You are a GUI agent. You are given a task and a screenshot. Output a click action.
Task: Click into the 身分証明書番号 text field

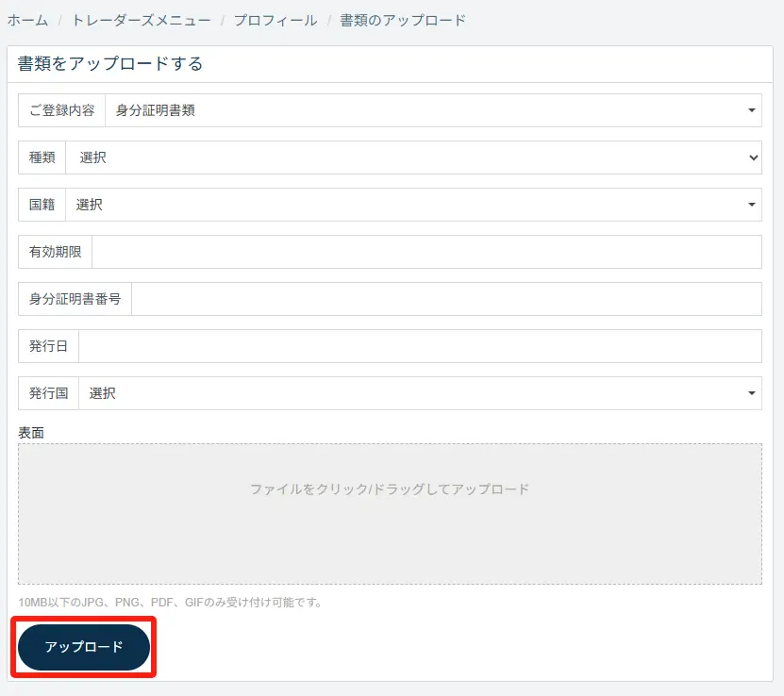(445, 299)
